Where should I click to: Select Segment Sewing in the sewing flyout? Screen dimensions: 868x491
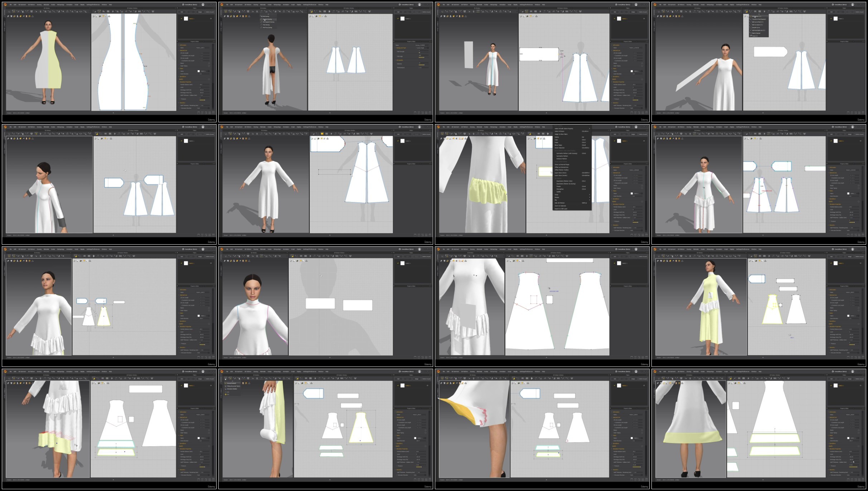coord(268,19)
